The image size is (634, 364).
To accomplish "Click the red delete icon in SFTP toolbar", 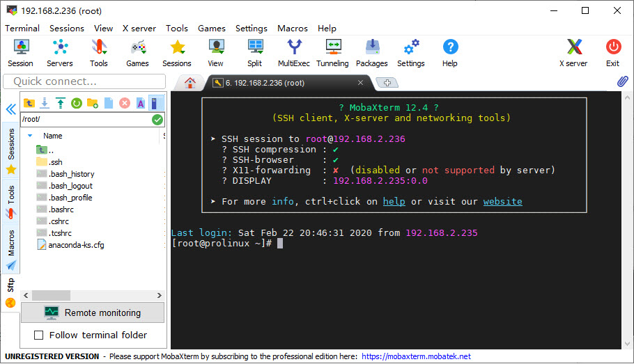I will [x=125, y=103].
